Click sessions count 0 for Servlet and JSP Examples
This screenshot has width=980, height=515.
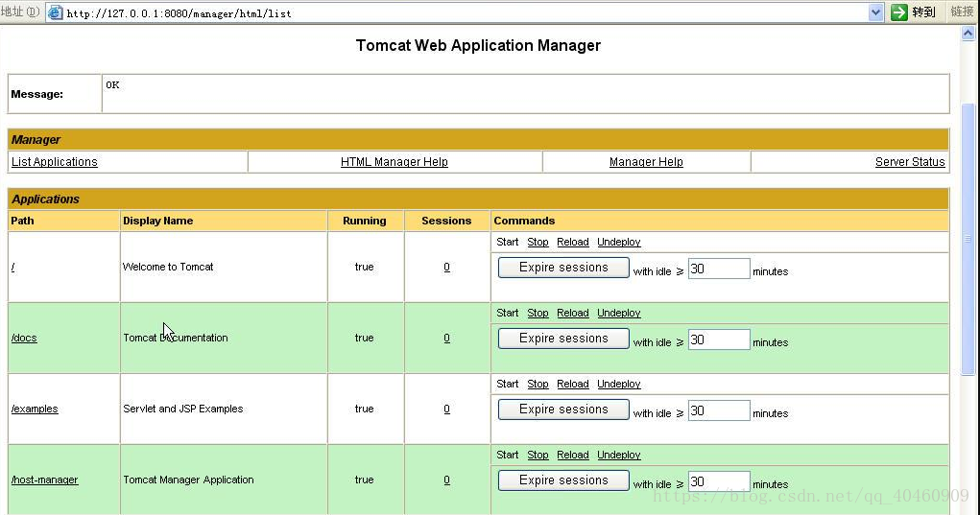tap(447, 409)
